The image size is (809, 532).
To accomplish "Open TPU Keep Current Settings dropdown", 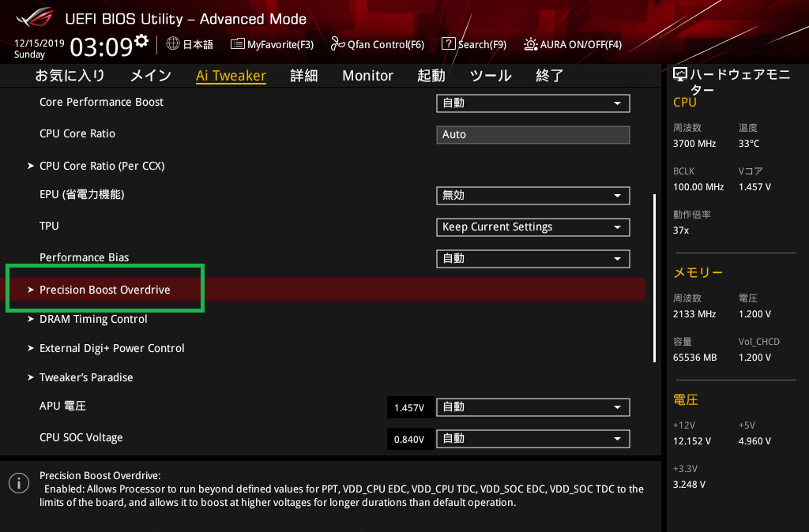I will pyautogui.click(x=533, y=227).
